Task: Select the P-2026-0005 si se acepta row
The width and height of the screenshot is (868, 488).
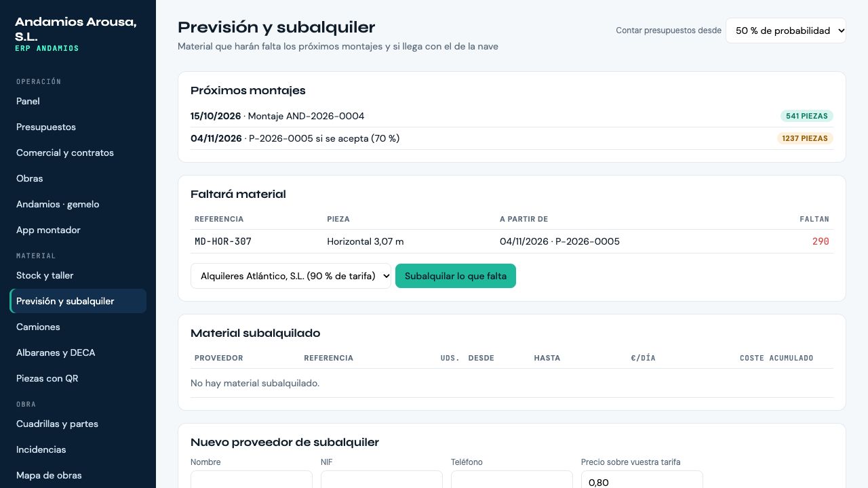Action: click(x=512, y=138)
